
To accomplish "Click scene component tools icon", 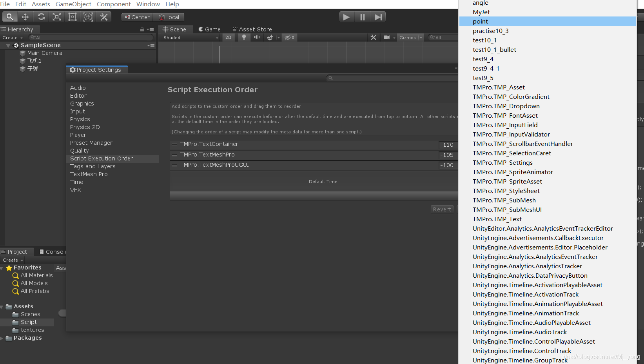I will [x=373, y=38].
